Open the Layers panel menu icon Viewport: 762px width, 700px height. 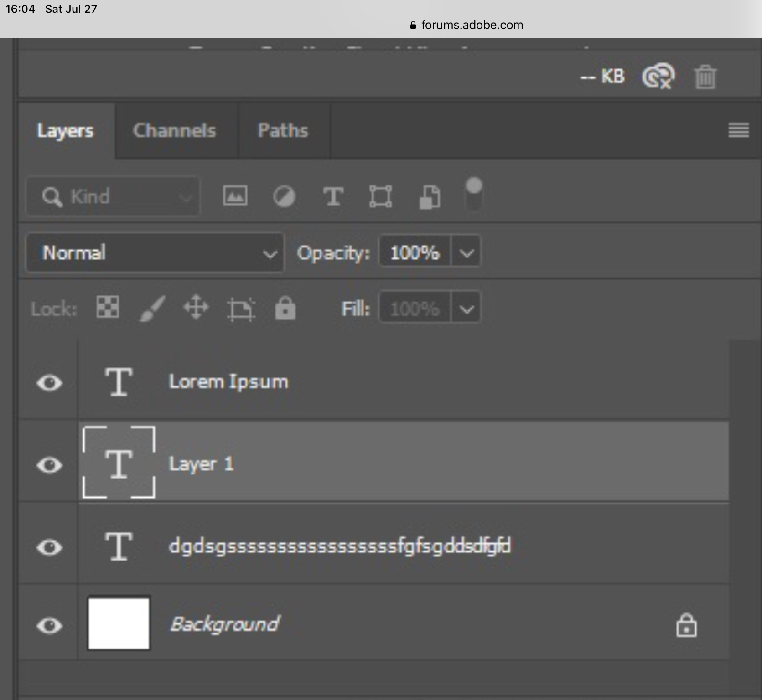738,130
